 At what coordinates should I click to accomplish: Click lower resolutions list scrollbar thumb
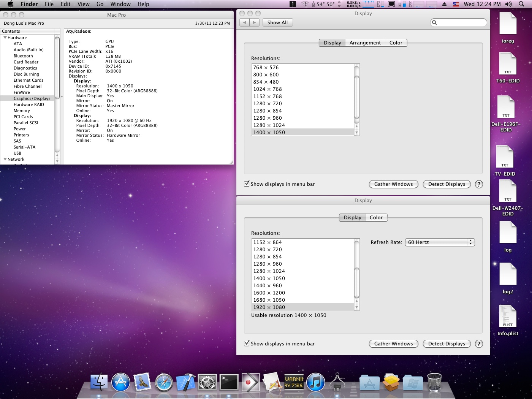point(357,283)
